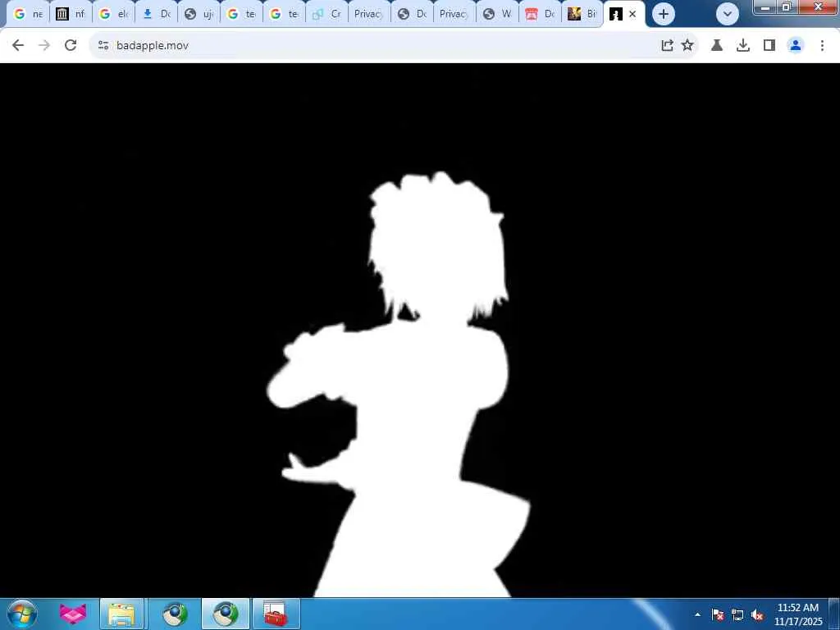The image size is (840, 630).
Task: Open the Chrome Labs flask icon
Action: (x=717, y=46)
